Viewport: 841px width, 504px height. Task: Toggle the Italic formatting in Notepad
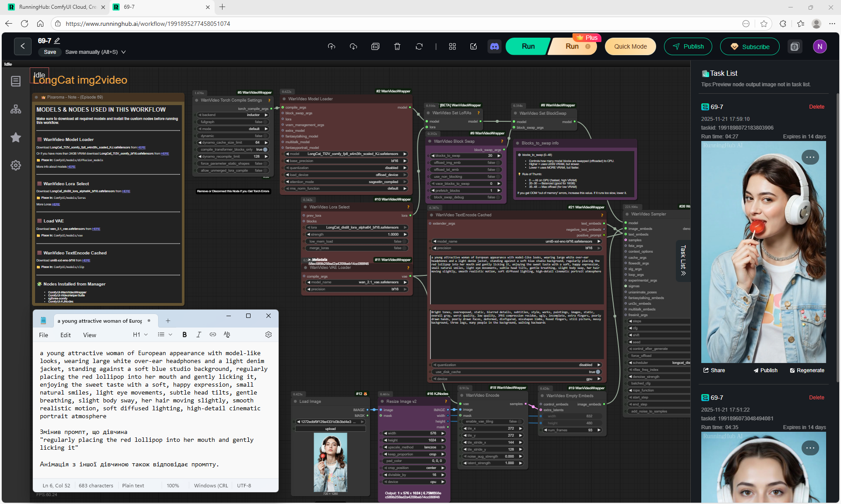click(198, 335)
